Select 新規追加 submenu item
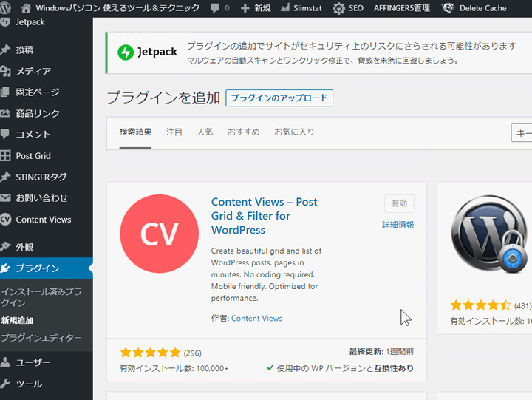The height and width of the screenshot is (400, 532). tap(17, 320)
